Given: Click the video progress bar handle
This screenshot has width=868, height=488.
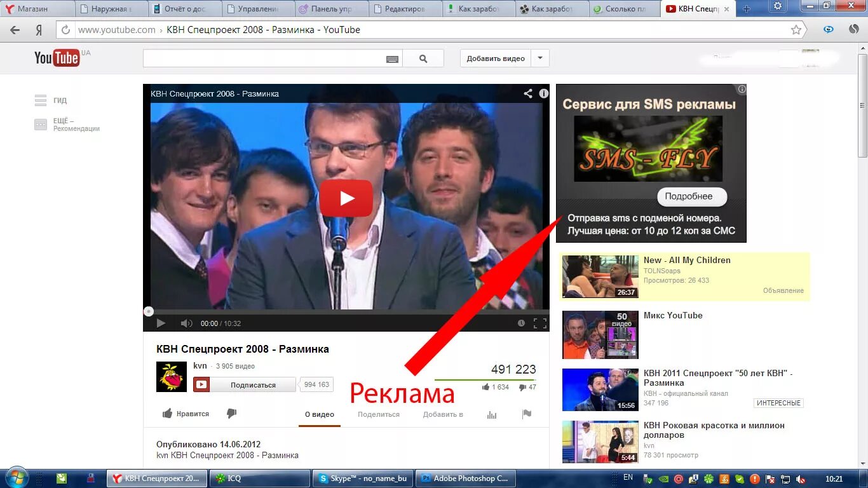Looking at the screenshot, I should click(148, 311).
